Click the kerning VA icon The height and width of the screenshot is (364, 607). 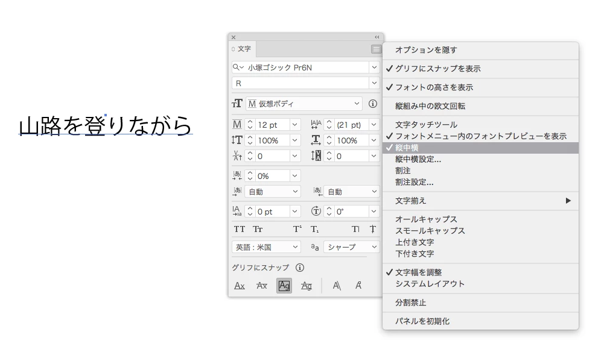pos(237,156)
